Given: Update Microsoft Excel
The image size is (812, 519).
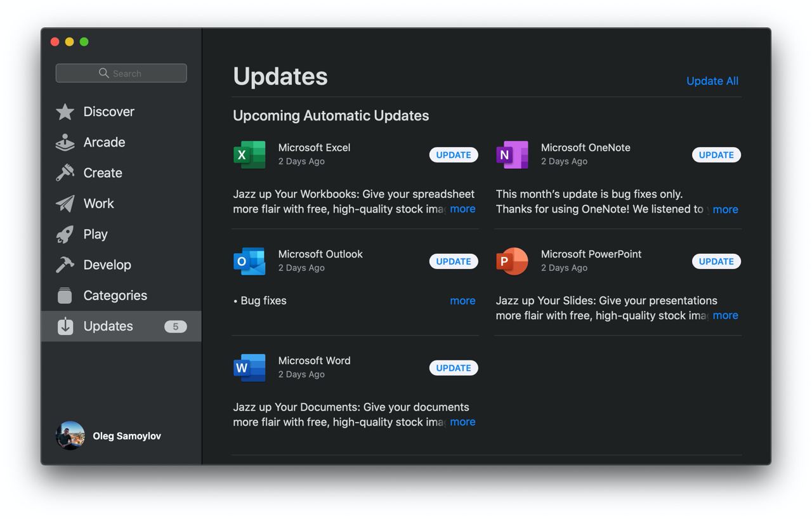Looking at the screenshot, I should pos(454,155).
